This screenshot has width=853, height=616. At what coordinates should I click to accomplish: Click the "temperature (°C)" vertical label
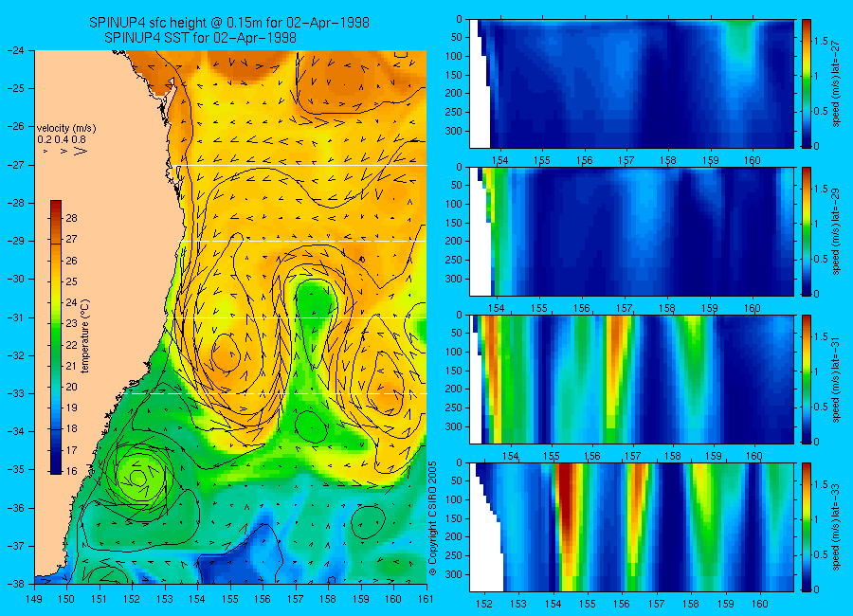(x=85, y=335)
